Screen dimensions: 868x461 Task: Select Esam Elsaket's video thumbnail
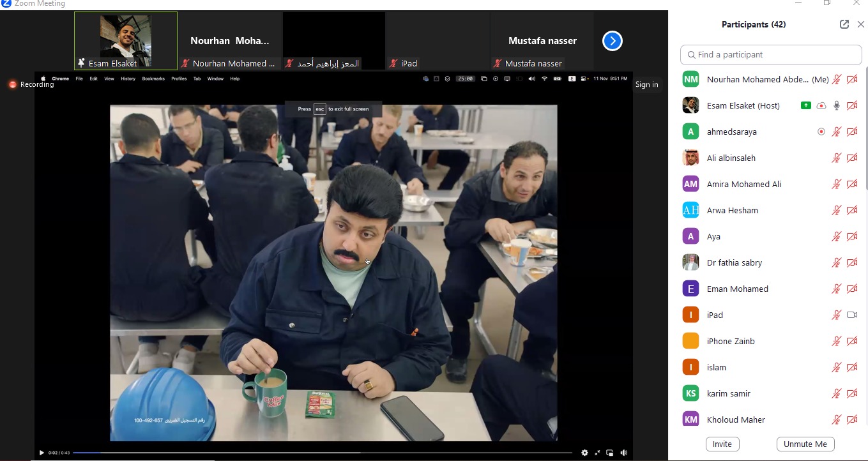pos(126,40)
